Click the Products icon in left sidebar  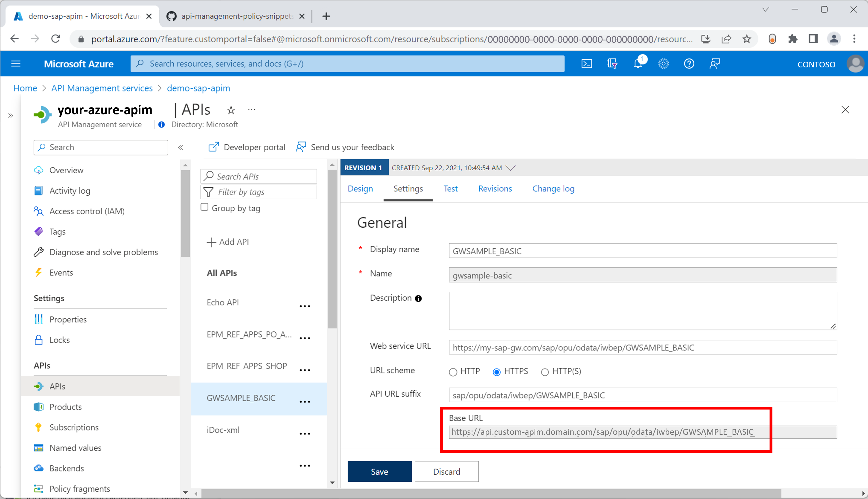coord(39,407)
